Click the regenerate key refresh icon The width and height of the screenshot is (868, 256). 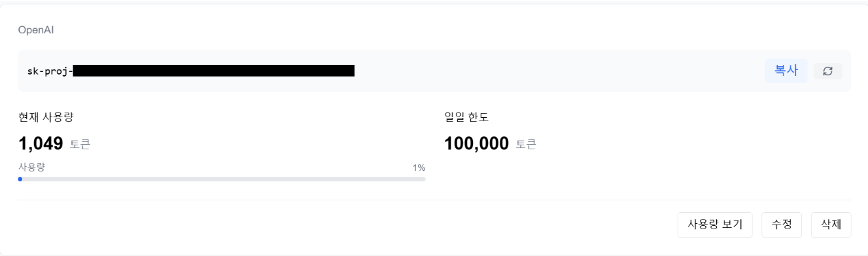(827, 71)
